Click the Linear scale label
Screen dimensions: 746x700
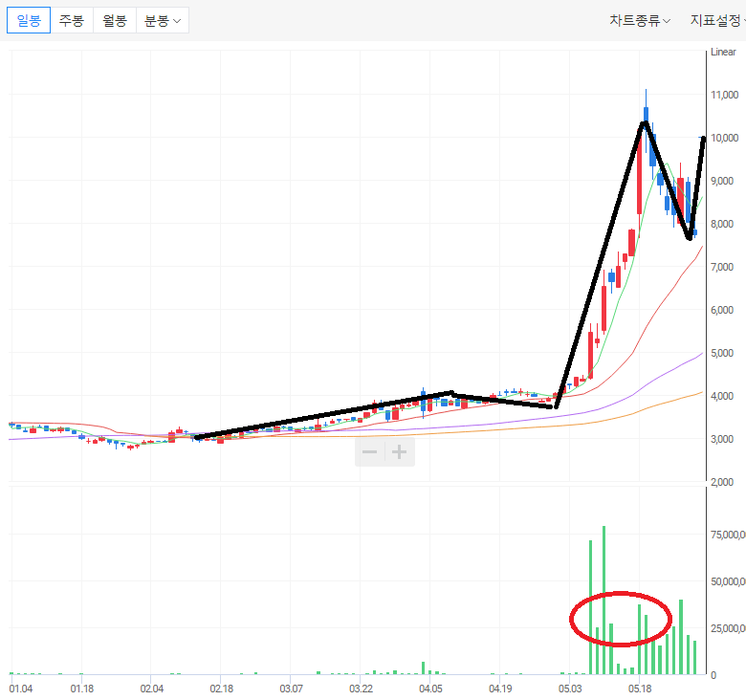point(723,52)
